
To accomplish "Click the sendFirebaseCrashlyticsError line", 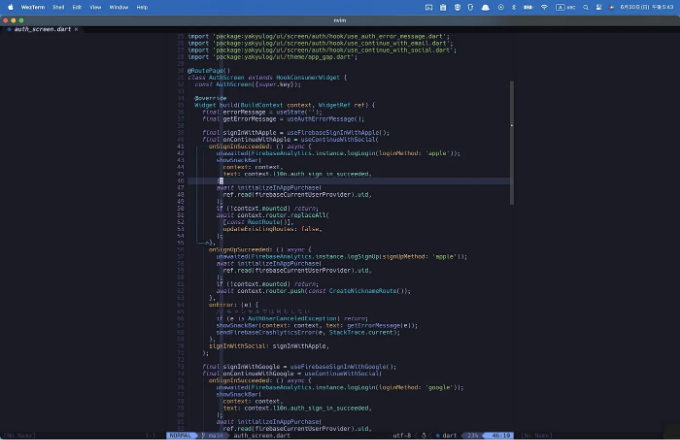I will tap(308, 332).
